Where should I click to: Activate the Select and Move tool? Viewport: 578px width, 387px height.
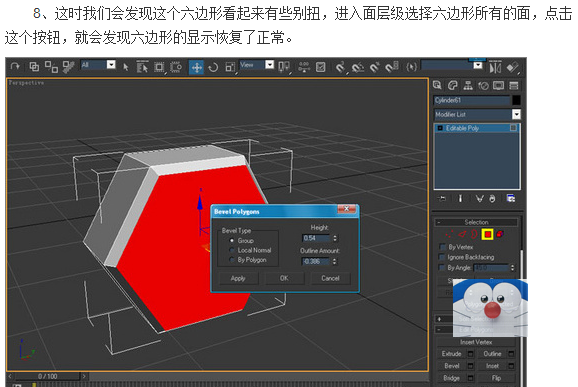[x=196, y=67]
